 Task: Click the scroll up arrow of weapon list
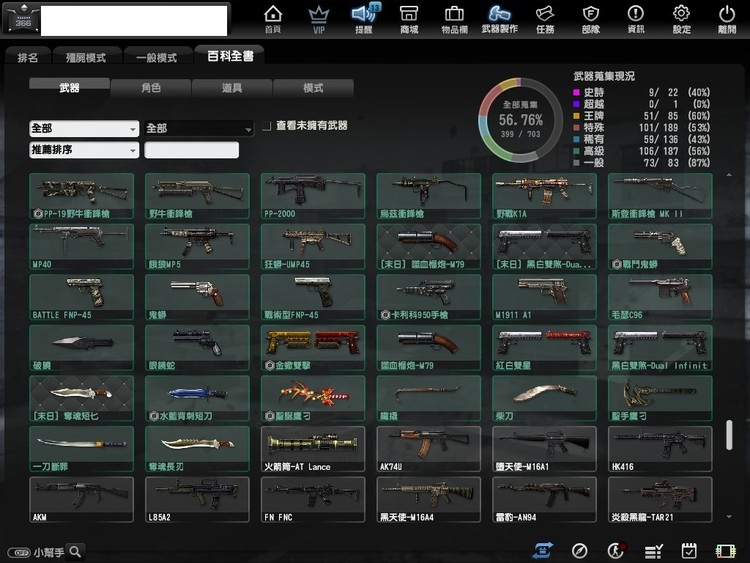(x=729, y=175)
